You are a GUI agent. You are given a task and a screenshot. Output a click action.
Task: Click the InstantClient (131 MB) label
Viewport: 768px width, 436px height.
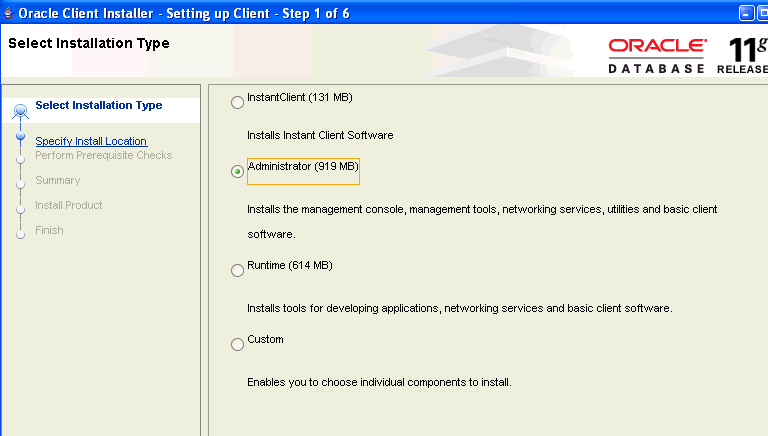click(x=300, y=97)
